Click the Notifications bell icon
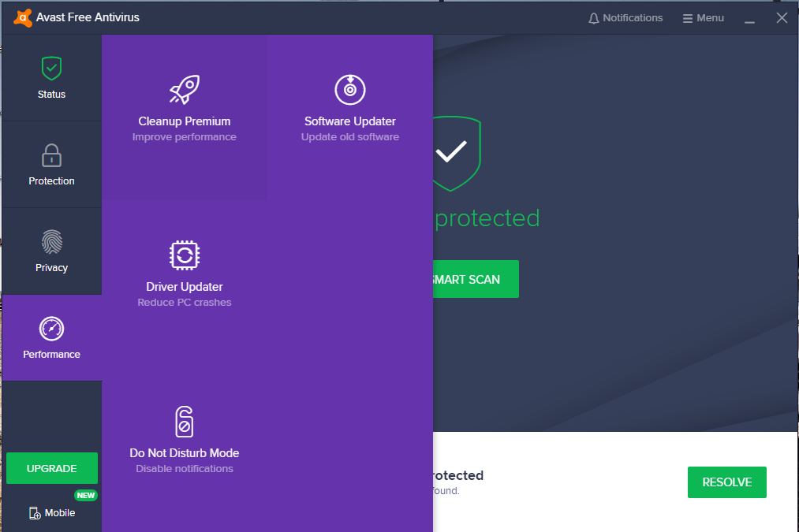This screenshot has width=799, height=532. 594,18
